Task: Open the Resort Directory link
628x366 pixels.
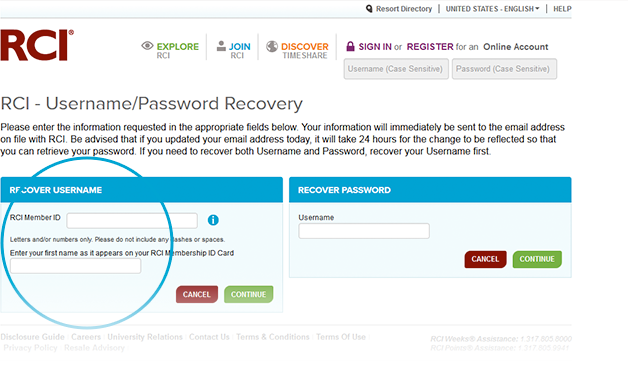Action: pyautogui.click(x=404, y=9)
